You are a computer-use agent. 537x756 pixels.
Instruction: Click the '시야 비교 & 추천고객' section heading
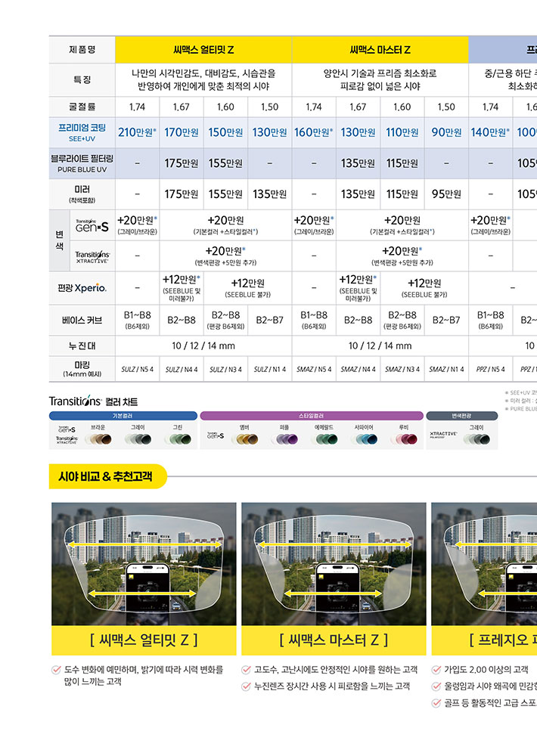[x=107, y=476]
